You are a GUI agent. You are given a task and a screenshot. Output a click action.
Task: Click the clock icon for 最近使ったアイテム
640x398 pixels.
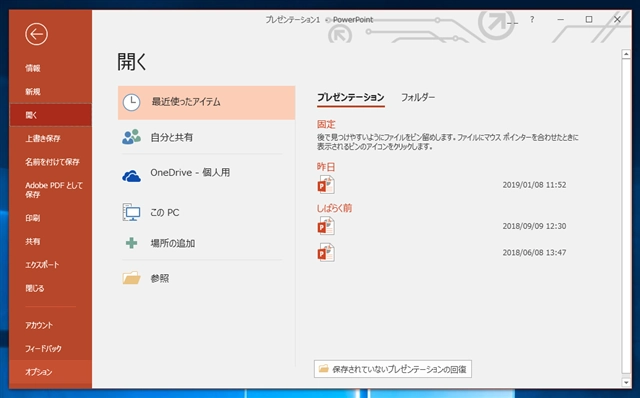coord(131,102)
